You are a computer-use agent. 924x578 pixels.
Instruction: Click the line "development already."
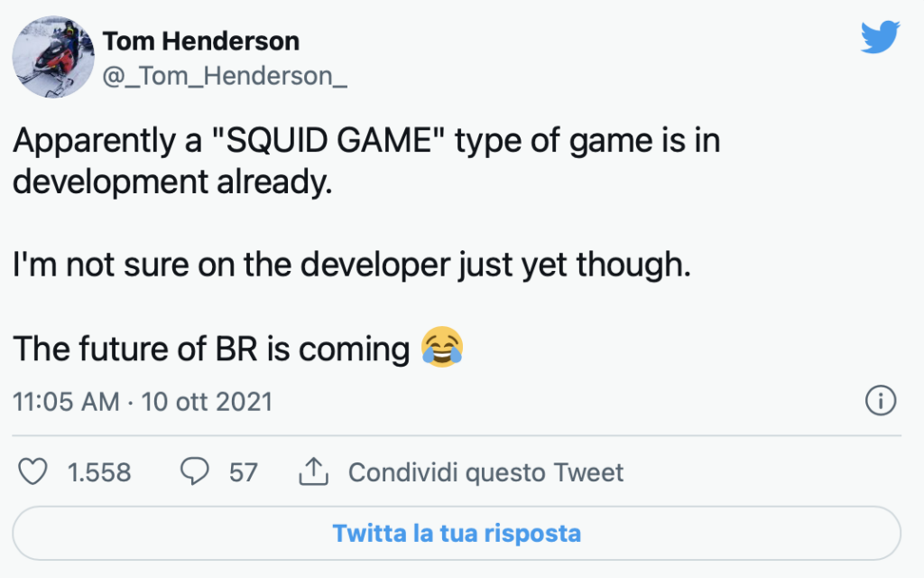tap(172, 181)
